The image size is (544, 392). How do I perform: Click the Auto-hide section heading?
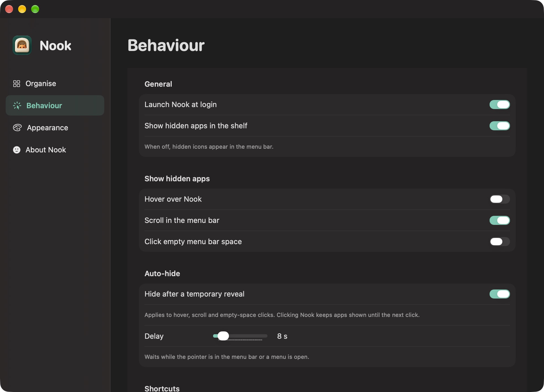[x=162, y=274]
